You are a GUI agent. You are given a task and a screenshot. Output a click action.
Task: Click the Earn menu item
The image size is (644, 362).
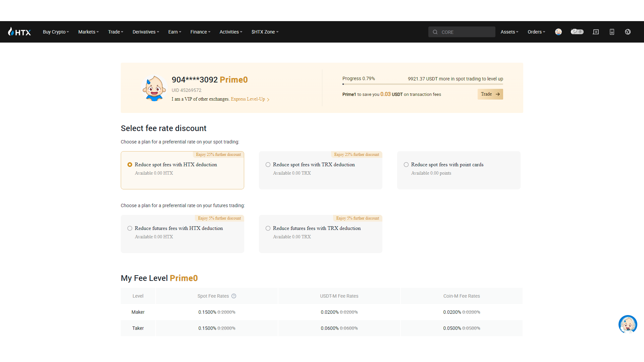[173, 32]
